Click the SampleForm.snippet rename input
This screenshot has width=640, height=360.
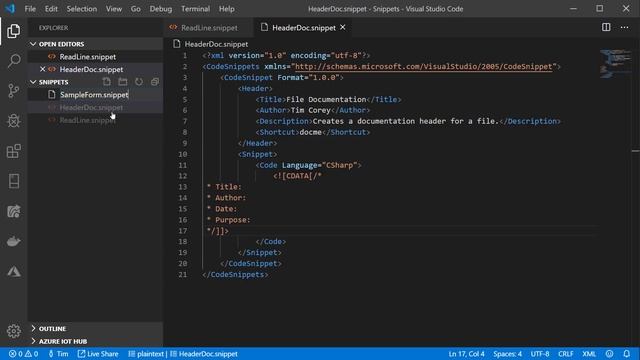(94, 94)
